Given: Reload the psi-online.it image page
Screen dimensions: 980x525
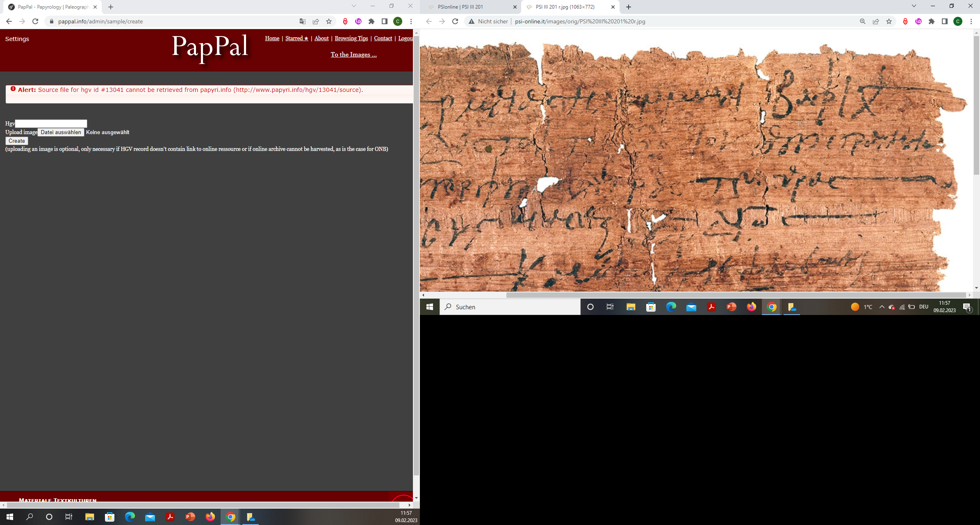Looking at the screenshot, I should (455, 21).
